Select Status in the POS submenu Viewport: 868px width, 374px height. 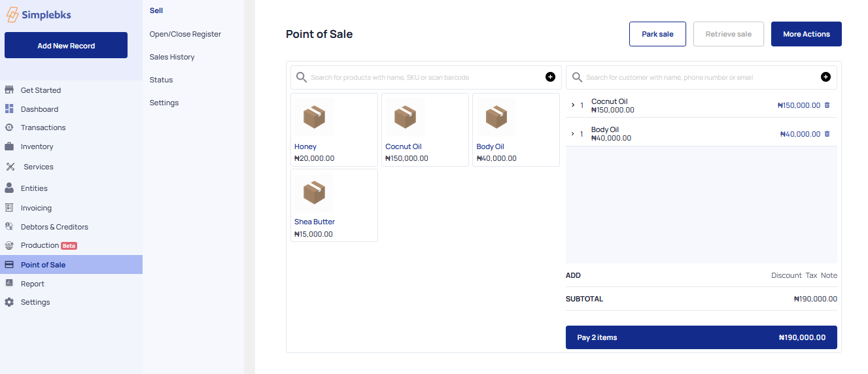coord(161,80)
